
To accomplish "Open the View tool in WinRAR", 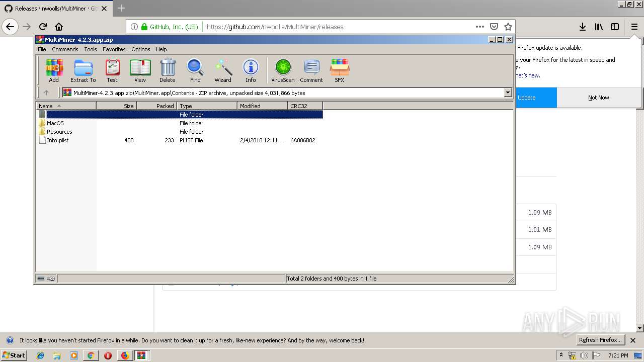I will (140, 70).
